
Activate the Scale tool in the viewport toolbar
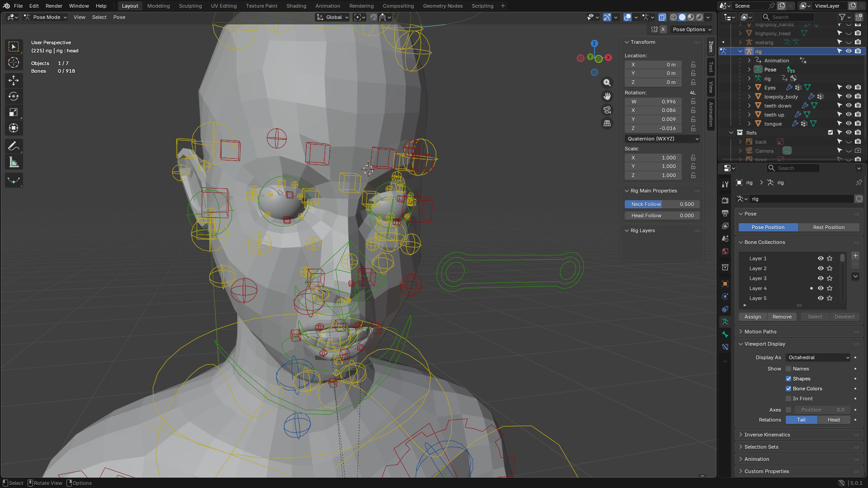14,112
